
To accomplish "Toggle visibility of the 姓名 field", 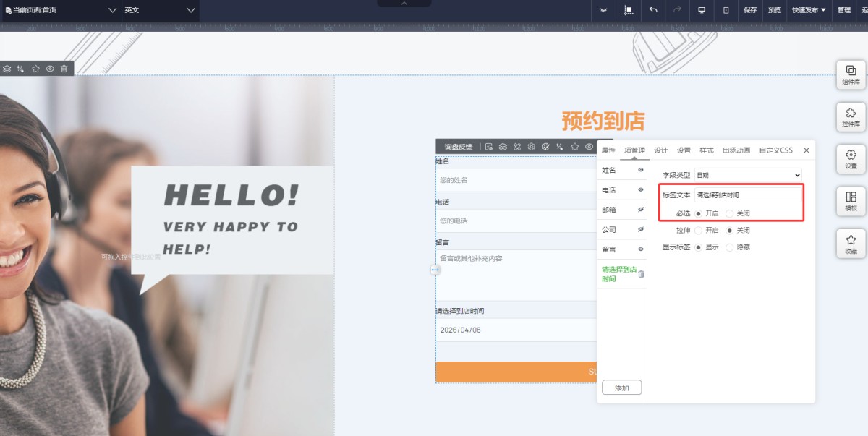I will coord(641,170).
